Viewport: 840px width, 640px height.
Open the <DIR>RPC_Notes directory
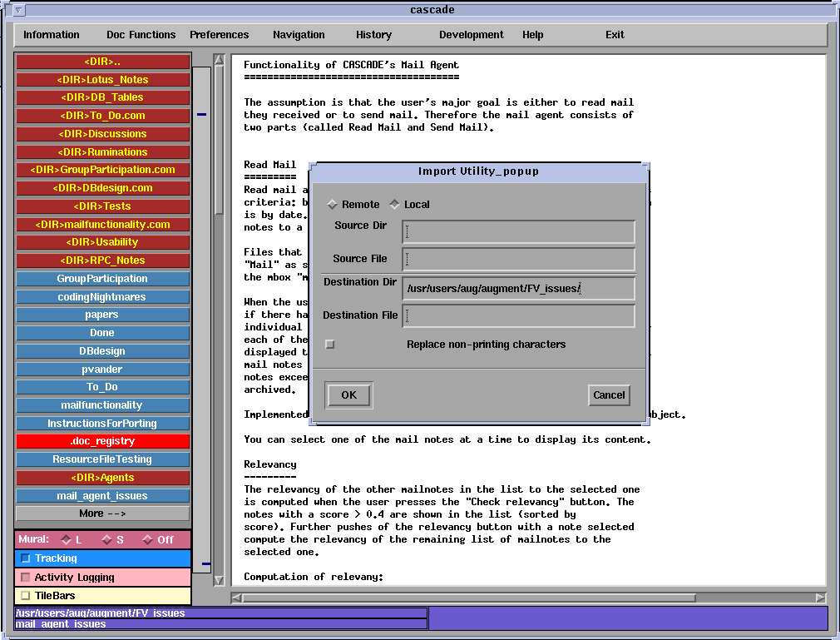(102, 260)
